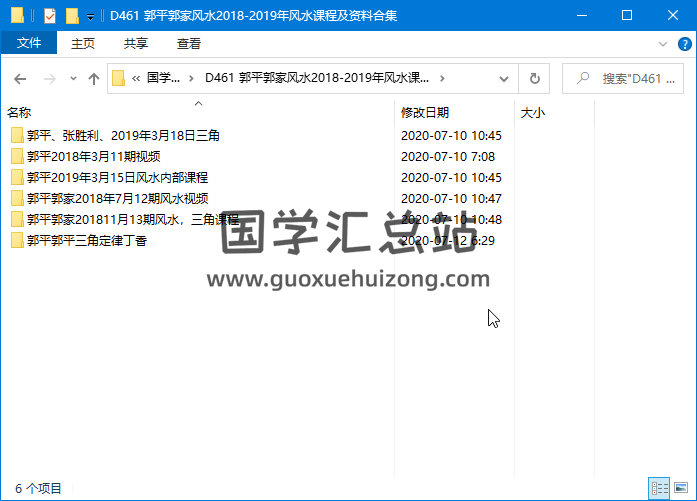Click the 国学... breadcrumb segment
The height and width of the screenshot is (501, 697).
(163, 78)
